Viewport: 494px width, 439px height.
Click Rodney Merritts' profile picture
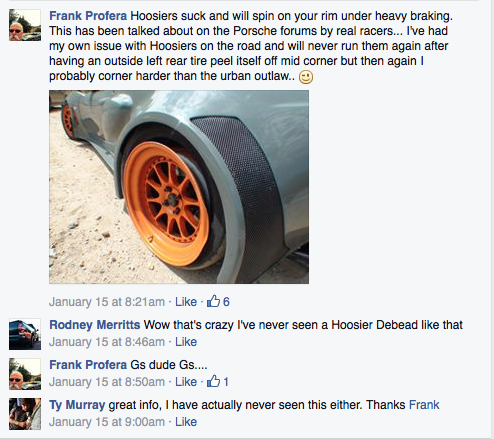(25, 334)
